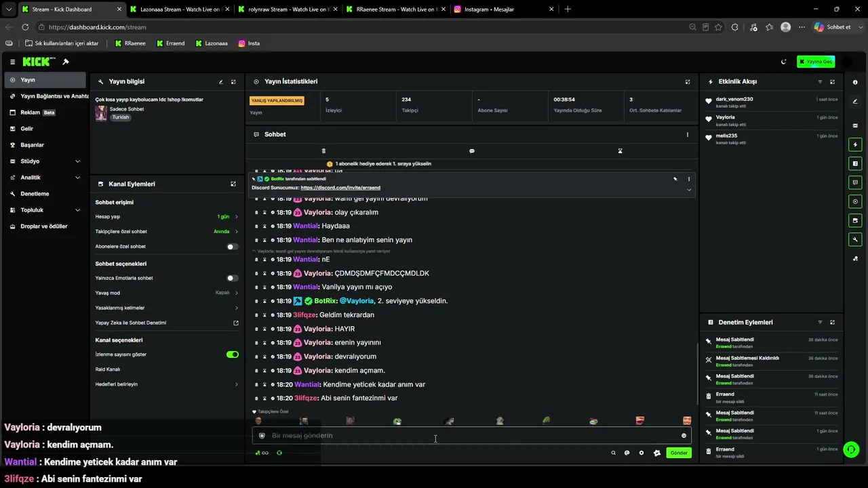Expand the Topluluk sidebar section

[x=45, y=210]
